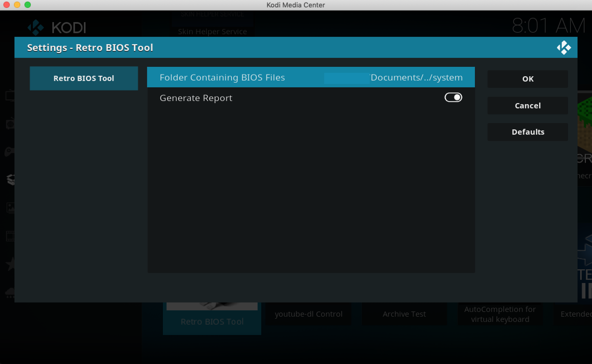
Task: Click the film strip Videos sidebar icon
Action: point(11,236)
